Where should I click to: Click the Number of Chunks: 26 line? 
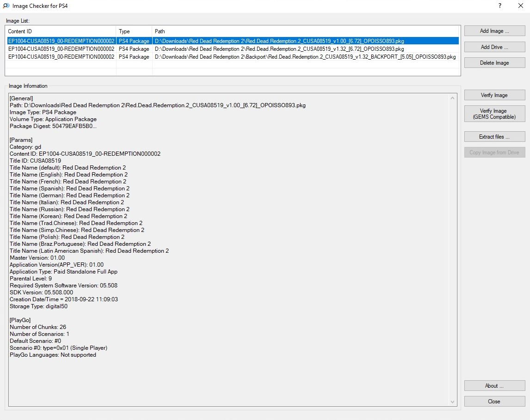tap(38, 327)
